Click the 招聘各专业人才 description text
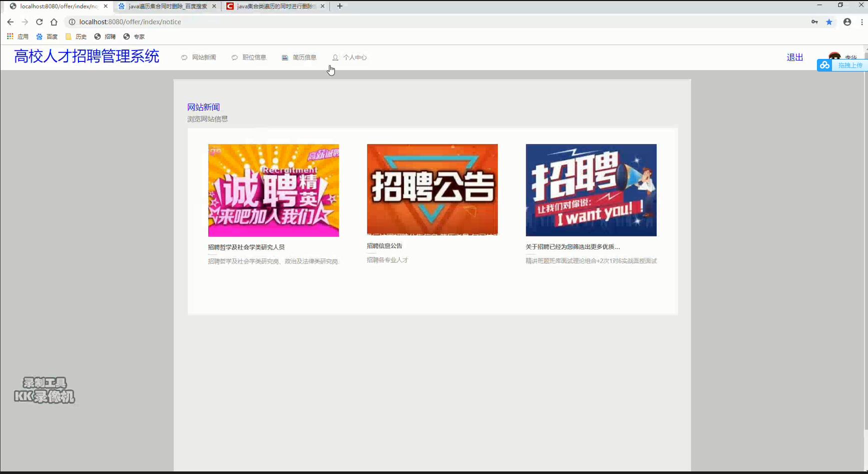The image size is (868, 474). pyautogui.click(x=387, y=260)
